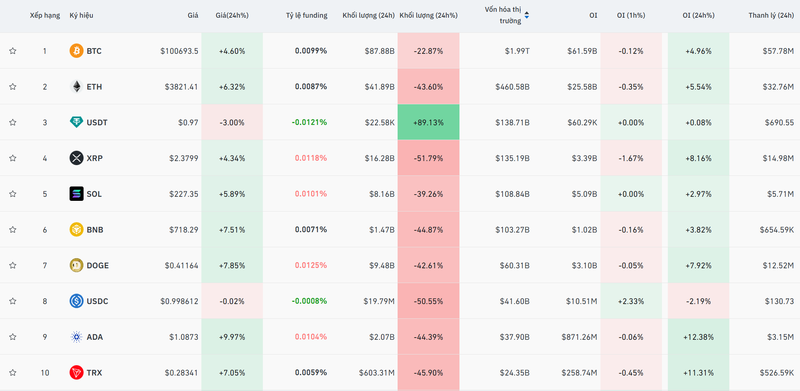The width and height of the screenshot is (800, 391).
Task: Select the Khối lượng (24h) column header
Action: click(368, 15)
